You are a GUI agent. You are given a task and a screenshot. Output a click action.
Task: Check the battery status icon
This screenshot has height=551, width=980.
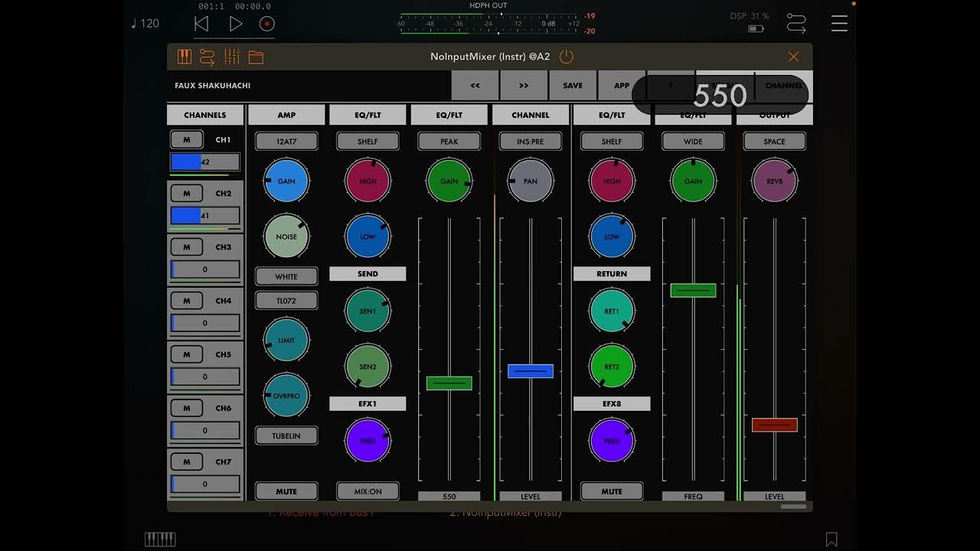pos(756,29)
